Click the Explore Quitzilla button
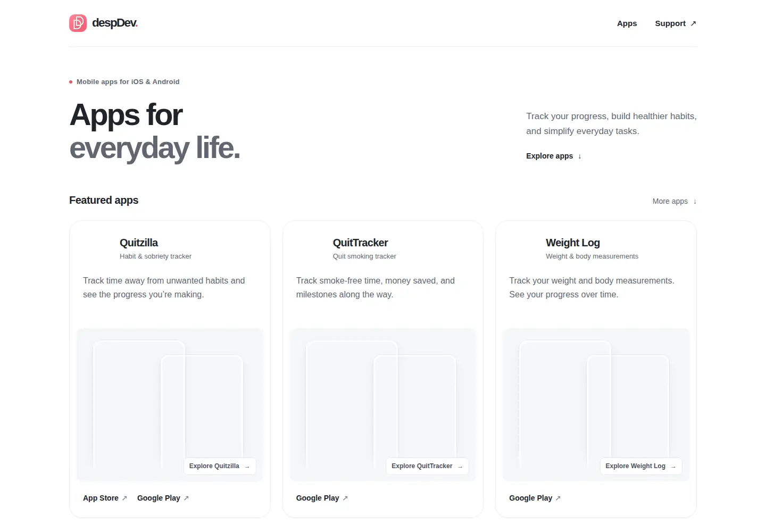The height and width of the screenshot is (532, 766). pos(220,466)
